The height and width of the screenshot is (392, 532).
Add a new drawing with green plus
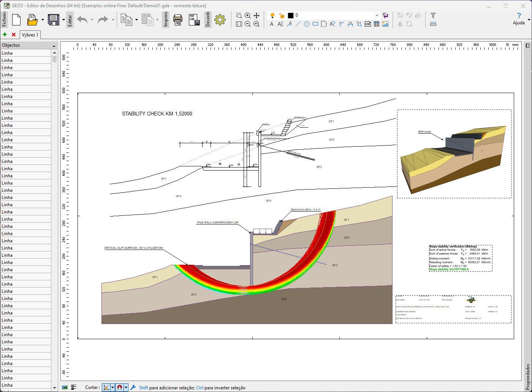(x=5, y=35)
